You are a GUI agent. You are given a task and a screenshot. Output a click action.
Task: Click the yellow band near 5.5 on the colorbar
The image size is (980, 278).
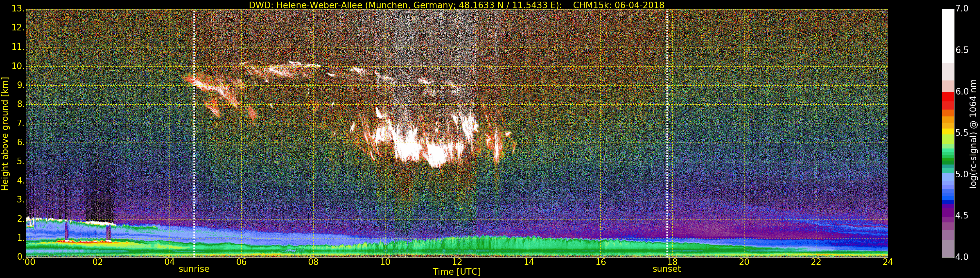948,132
